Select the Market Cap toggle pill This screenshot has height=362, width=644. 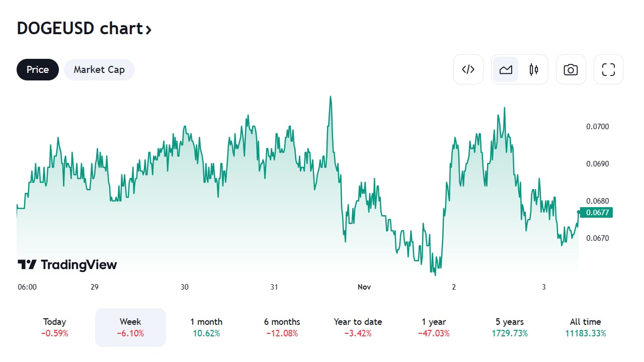(99, 69)
